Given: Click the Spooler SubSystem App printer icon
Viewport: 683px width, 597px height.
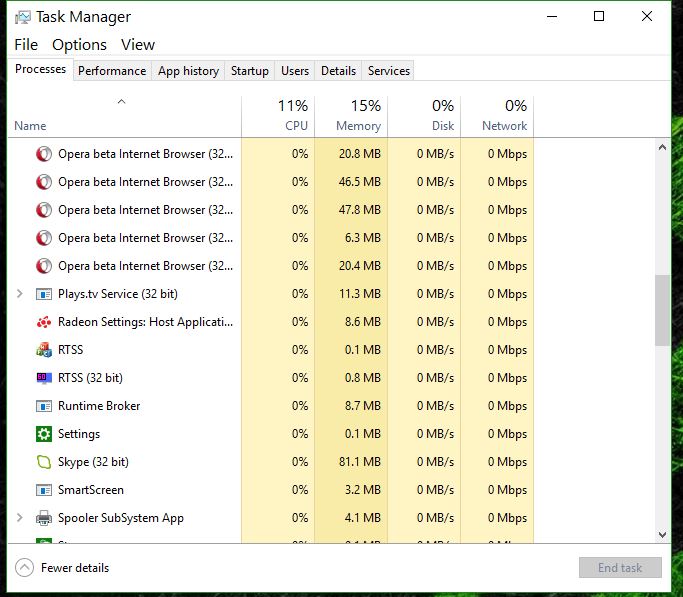Looking at the screenshot, I should [44, 518].
